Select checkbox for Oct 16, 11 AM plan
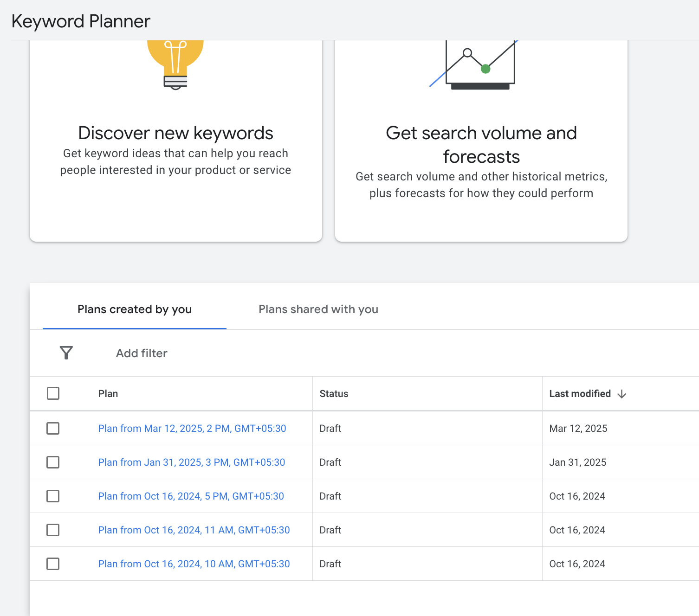The image size is (699, 616). pos(53,530)
